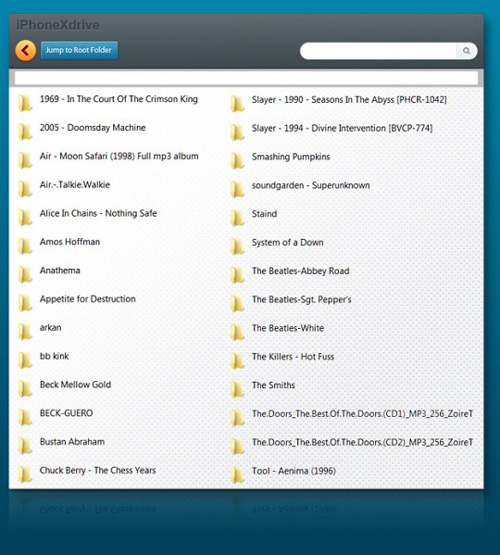Select '2005 - Doomsday Machine' folder name

[93, 127]
